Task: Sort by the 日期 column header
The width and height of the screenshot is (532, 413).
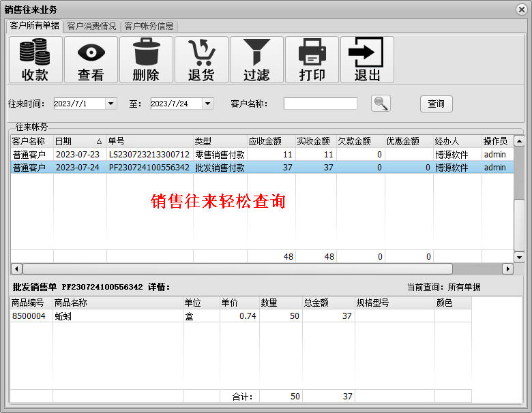Action: (x=78, y=141)
